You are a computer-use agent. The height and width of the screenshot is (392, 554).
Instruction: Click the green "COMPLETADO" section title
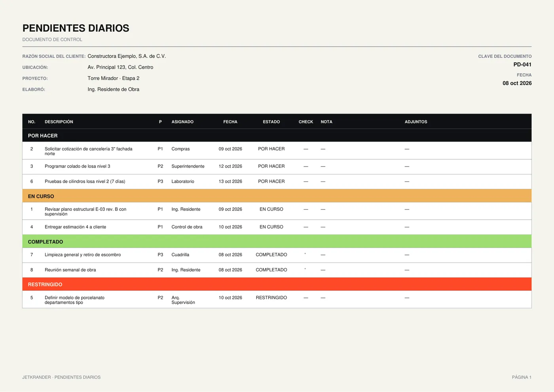(x=46, y=242)
